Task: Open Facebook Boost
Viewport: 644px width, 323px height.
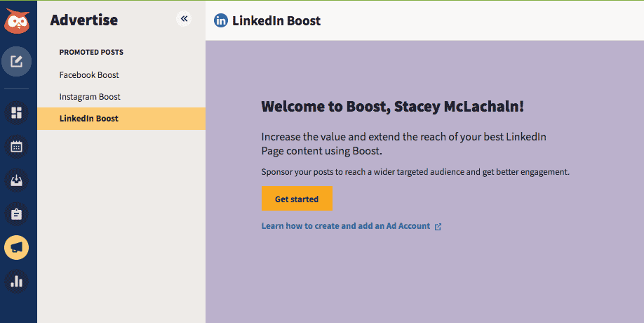Action: pyautogui.click(x=89, y=75)
